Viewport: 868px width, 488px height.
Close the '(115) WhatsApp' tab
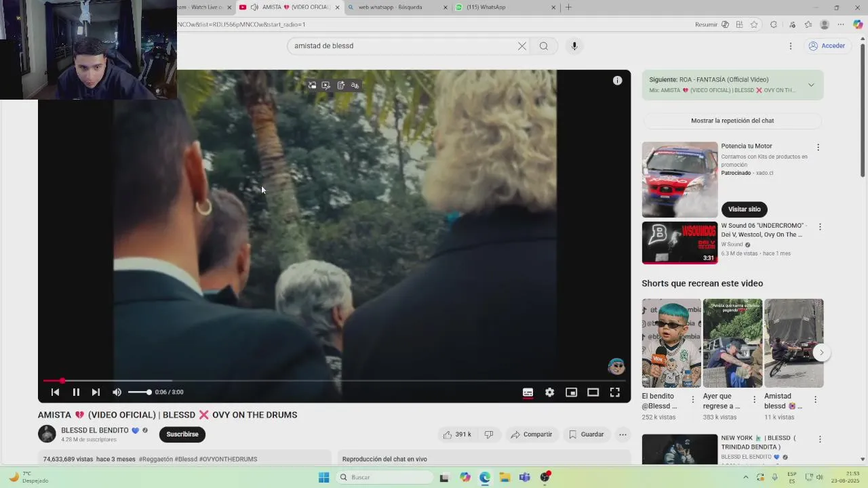coord(553,7)
